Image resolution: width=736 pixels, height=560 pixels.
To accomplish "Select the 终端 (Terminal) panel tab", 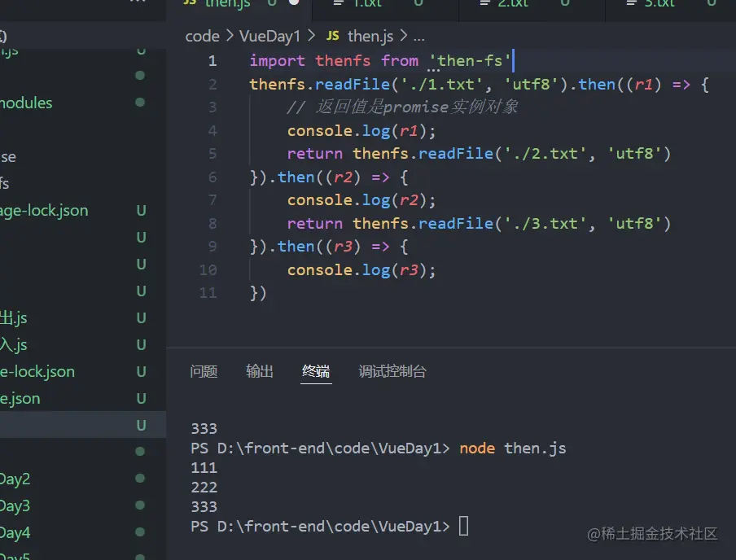I will tap(316, 371).
